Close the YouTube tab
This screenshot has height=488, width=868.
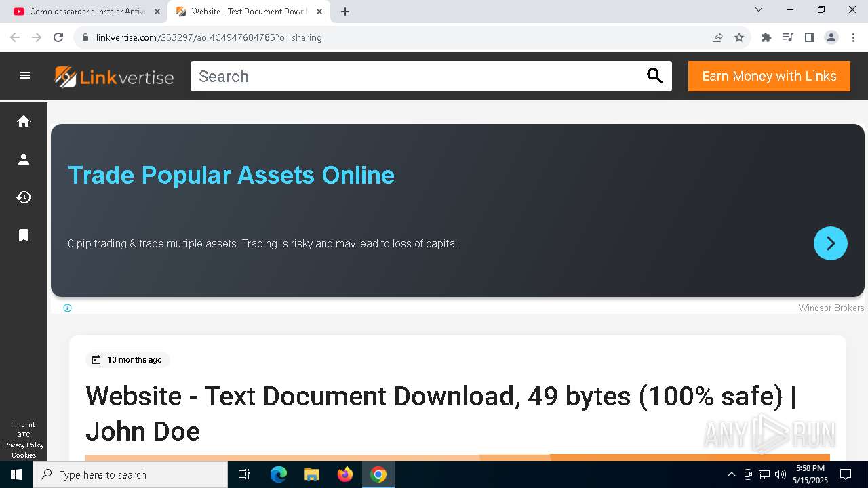point(157,12)
